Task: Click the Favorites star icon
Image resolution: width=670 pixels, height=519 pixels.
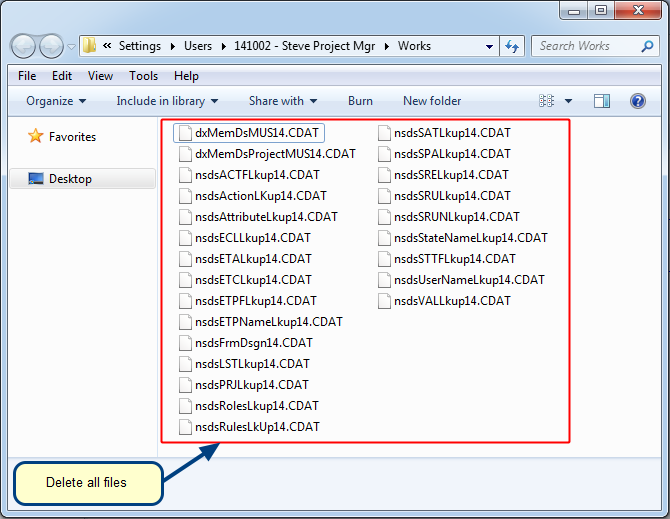Action: 36,137
